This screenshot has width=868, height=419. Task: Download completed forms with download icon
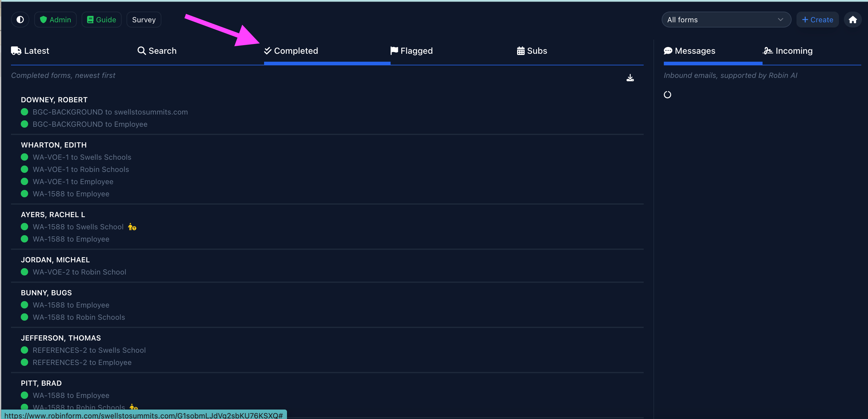[x=630, y=78]
